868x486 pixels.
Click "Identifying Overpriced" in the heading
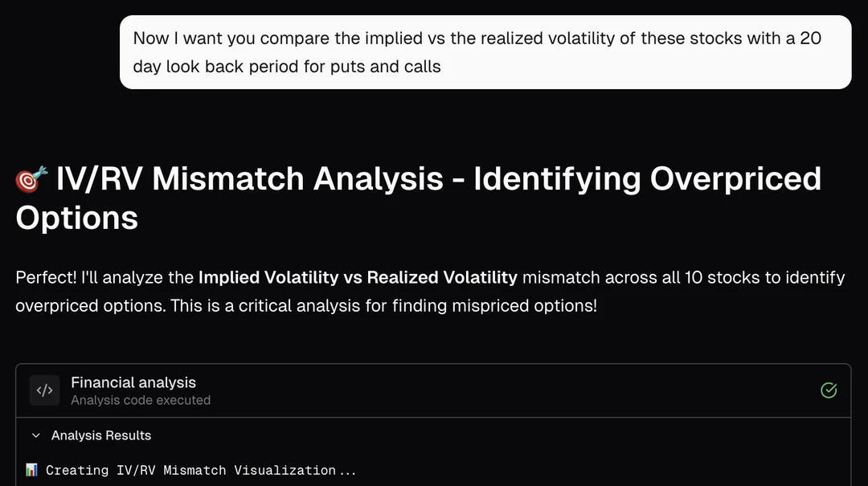[647, 178]
